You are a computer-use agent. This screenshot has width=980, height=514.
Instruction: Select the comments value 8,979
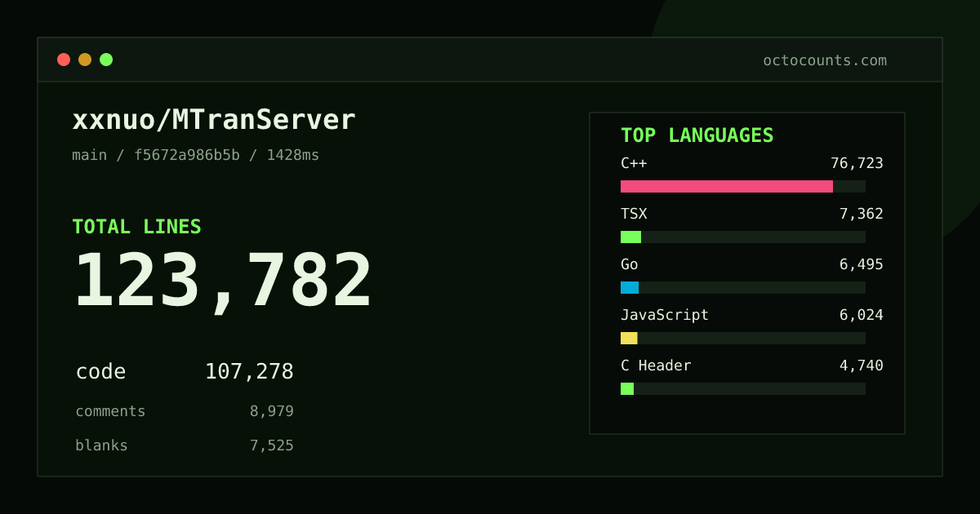click(x=272, y=411)
